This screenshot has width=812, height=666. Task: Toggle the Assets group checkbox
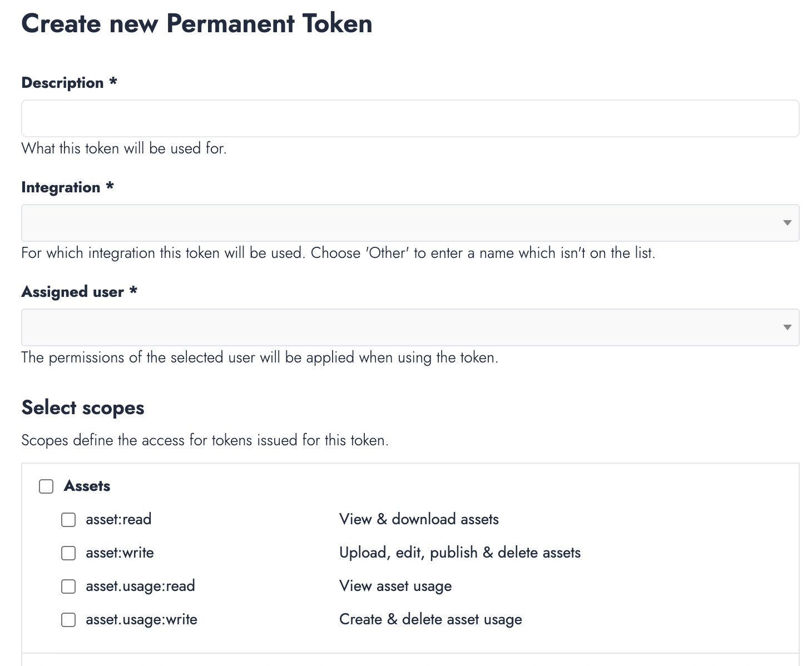point(46,486)
